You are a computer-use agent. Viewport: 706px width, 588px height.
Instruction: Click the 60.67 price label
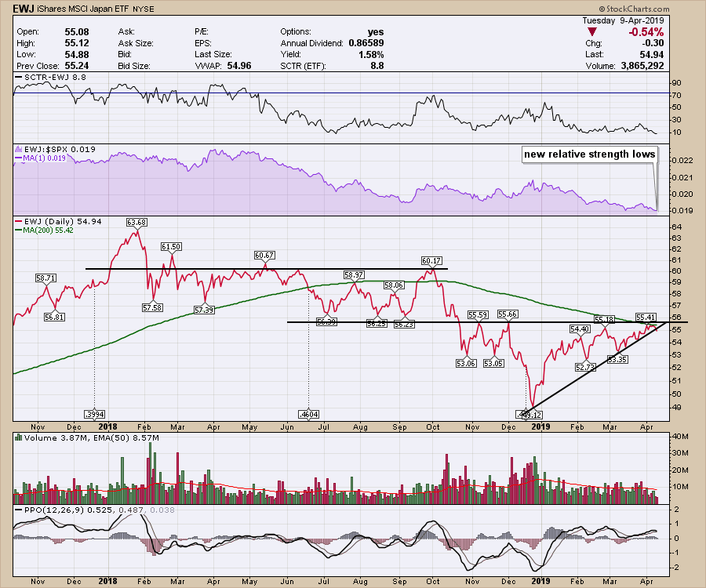(x=264, y=255)
